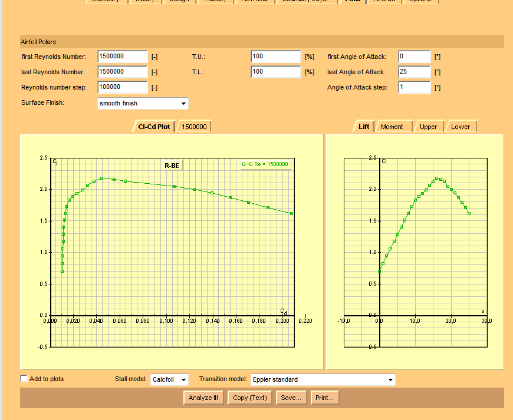Viewport: 513px width, 420px height.
Task: Click the T.U. percentage input field
Action: pyautogui.click(x=275, y=57)
